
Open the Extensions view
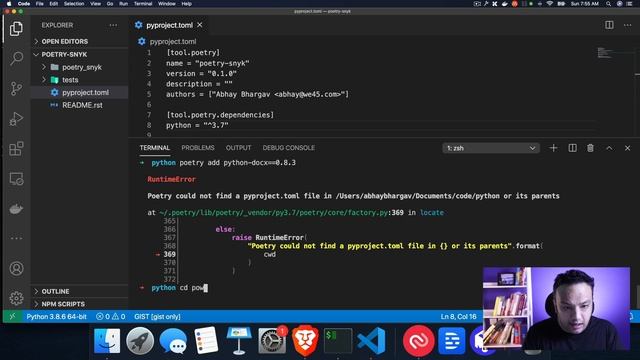pos(16,149)
